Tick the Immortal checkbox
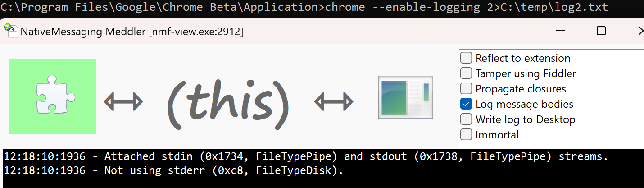Screen dimensions: 644x188 point(466,135)
